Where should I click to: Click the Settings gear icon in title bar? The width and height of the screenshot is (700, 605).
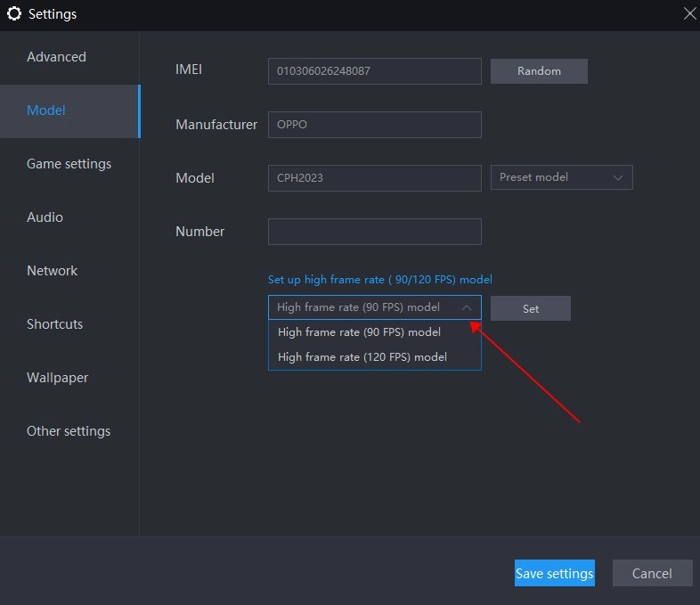(13, 13)
